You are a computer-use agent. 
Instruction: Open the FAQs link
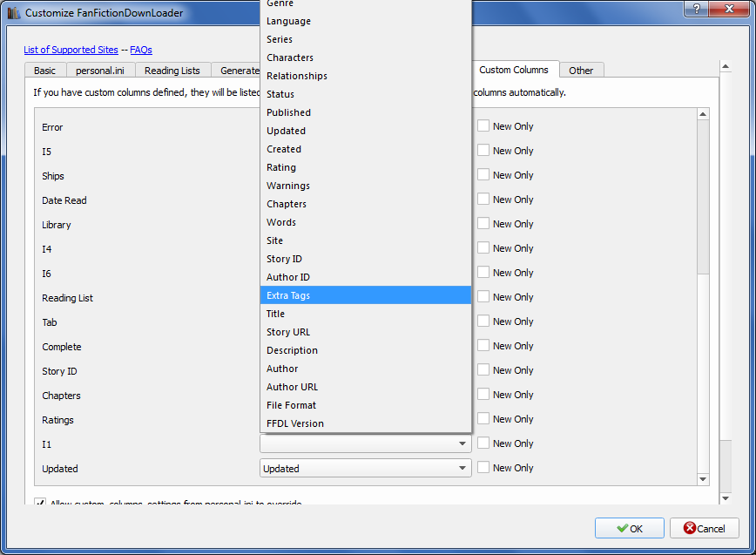coord(141,50)
